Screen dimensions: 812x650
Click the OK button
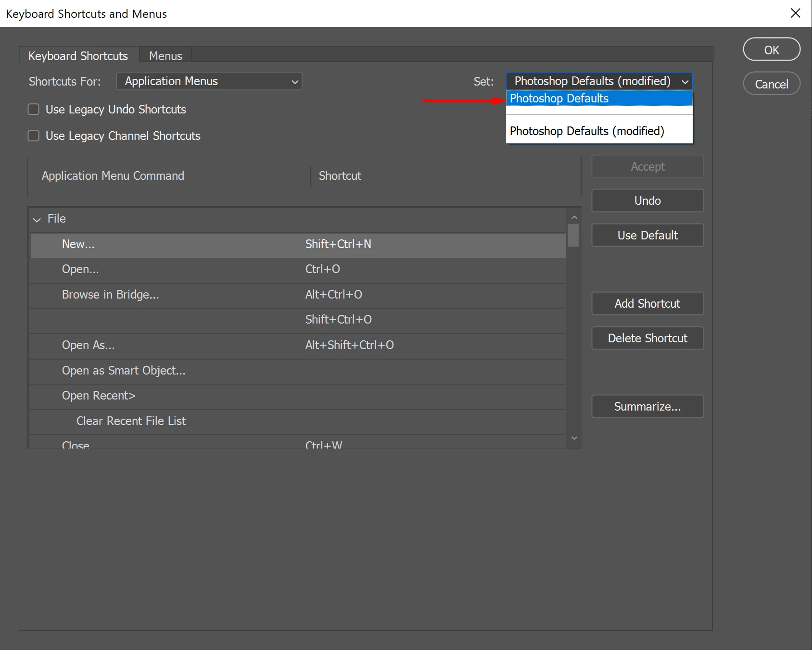[772, 50]
